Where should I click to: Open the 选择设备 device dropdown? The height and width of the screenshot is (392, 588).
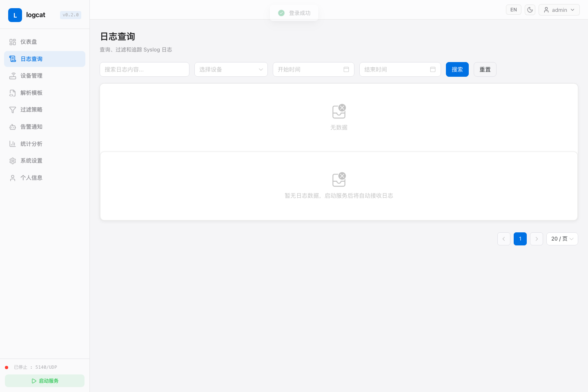pyautogui.click(x=231, y=69)
